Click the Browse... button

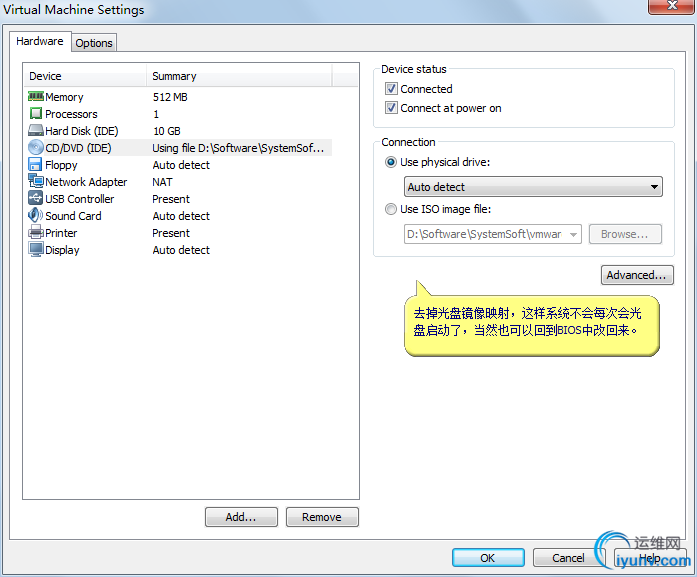click(x=625, y=234)
